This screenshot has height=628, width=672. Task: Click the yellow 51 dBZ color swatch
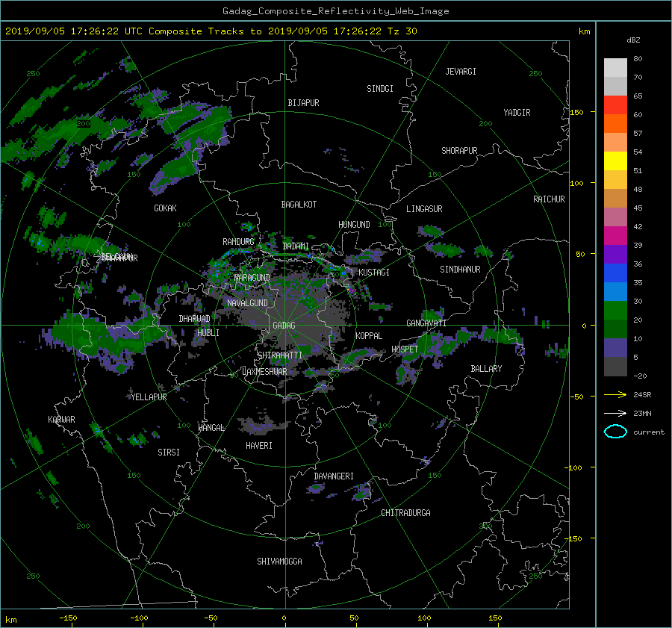(615, 161)
